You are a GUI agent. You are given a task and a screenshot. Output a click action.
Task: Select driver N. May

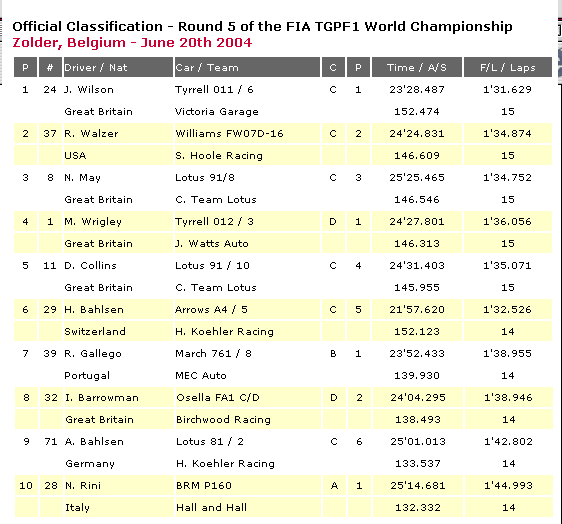point(82,178)
